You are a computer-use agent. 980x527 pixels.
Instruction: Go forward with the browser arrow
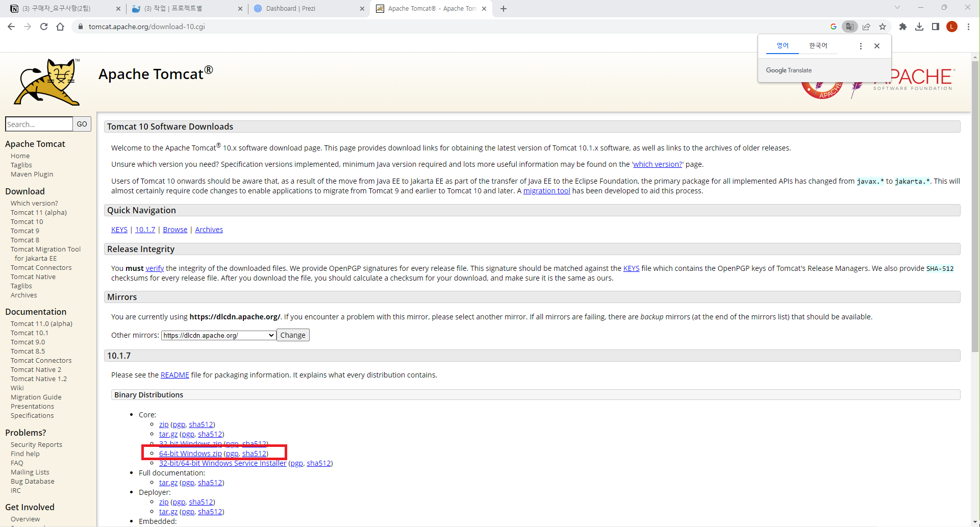pyautogui.click(x=28, y=27)
